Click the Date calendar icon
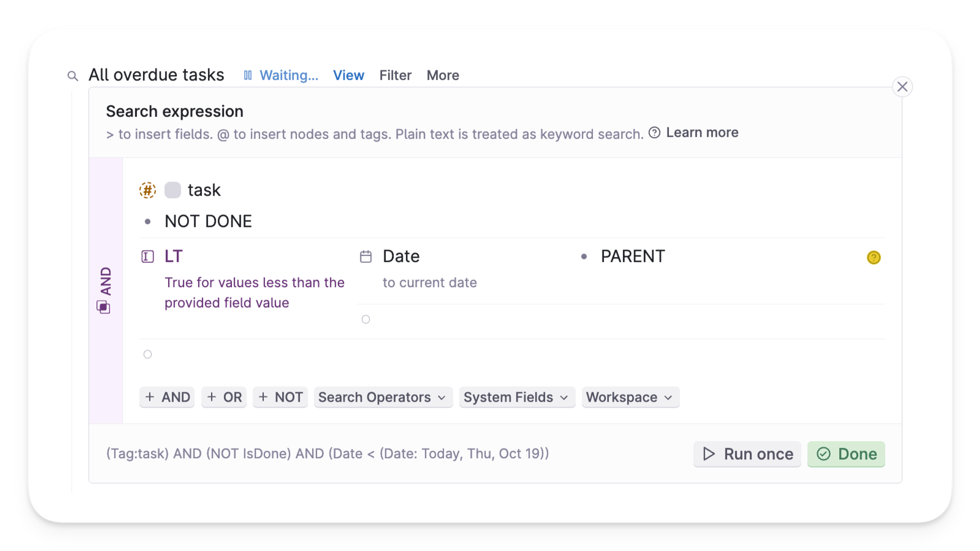980x551 pixels. [366, 257]
